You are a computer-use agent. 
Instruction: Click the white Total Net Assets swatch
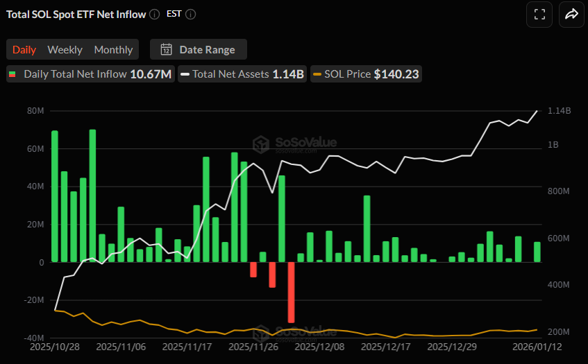tap(185, 73)
